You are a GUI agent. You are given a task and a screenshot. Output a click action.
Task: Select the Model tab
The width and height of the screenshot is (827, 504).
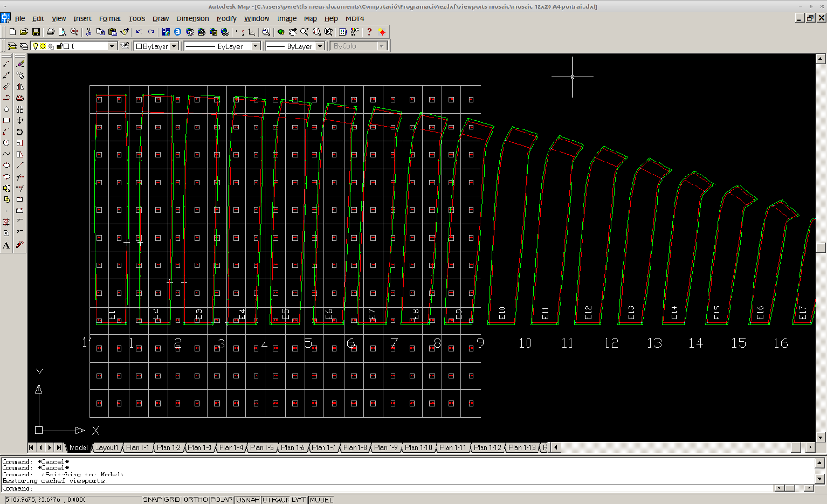[x=77, y=448]
